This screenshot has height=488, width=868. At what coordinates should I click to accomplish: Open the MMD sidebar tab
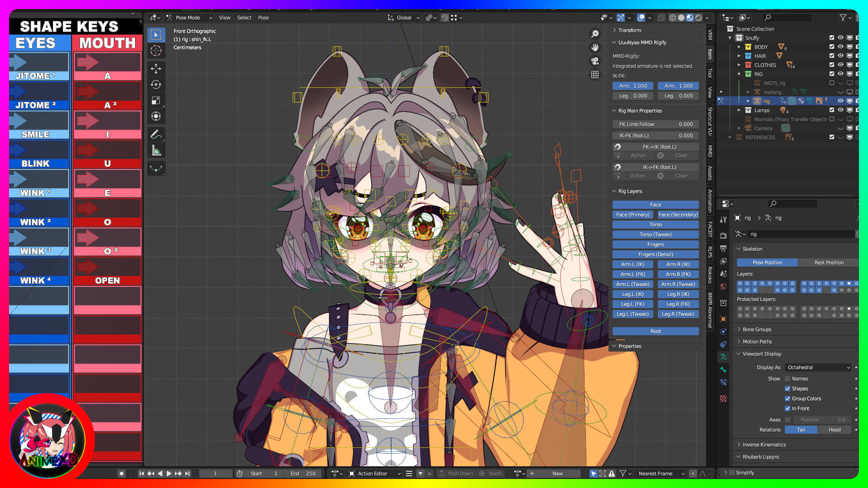710,151
